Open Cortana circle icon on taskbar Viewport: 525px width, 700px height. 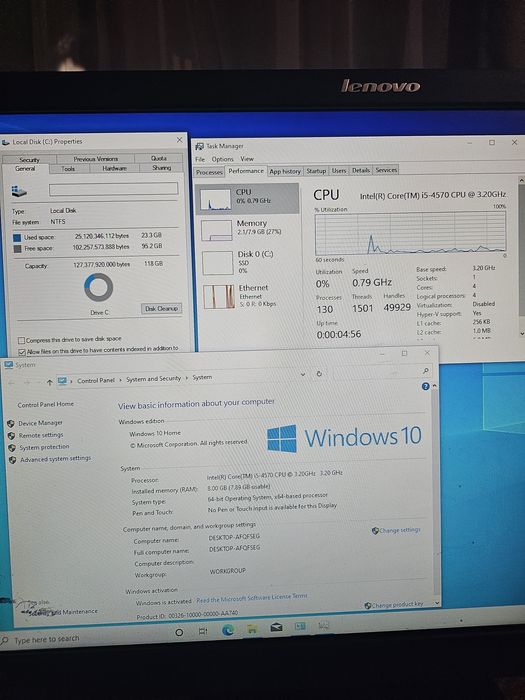tap(179, 632)
